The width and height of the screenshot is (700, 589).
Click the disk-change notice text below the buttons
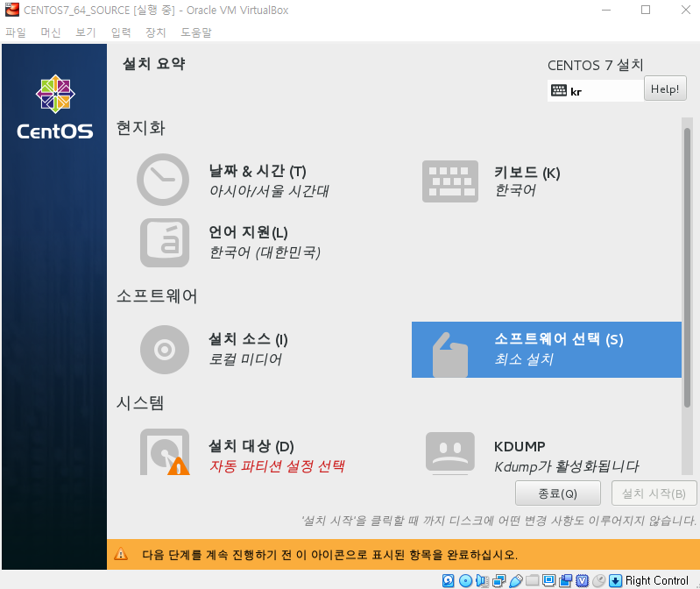point(498,521)
